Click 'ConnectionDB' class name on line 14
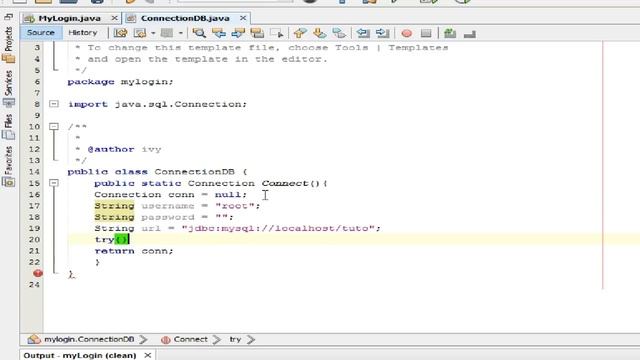Viewport: 640px width, 360px height. pos(194,172)
